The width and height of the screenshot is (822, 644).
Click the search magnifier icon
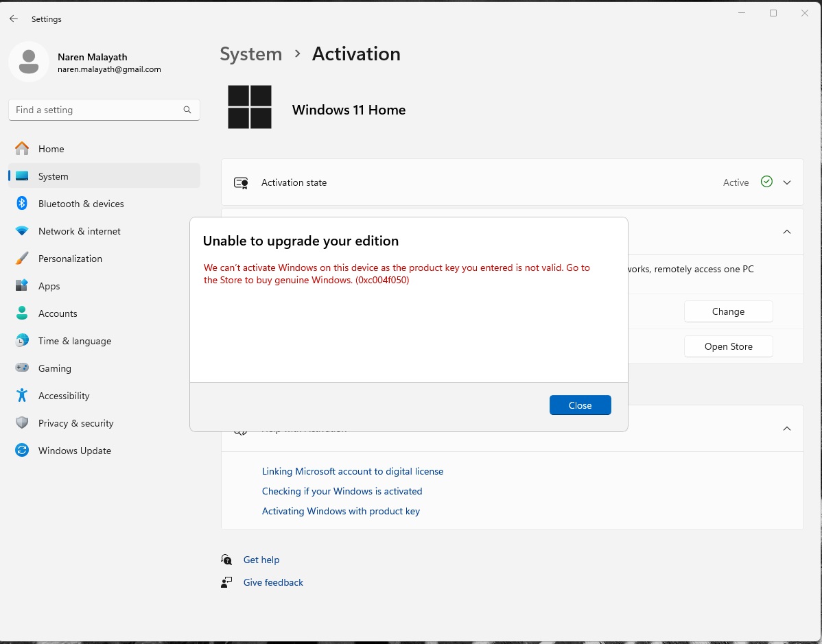pyautogui.click(x=187, y=110)
